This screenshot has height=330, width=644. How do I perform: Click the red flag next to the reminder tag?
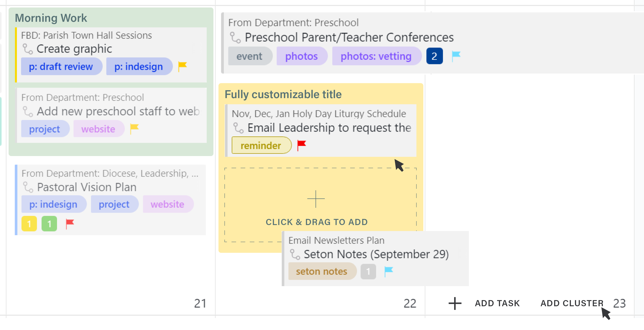click(301, 145)
